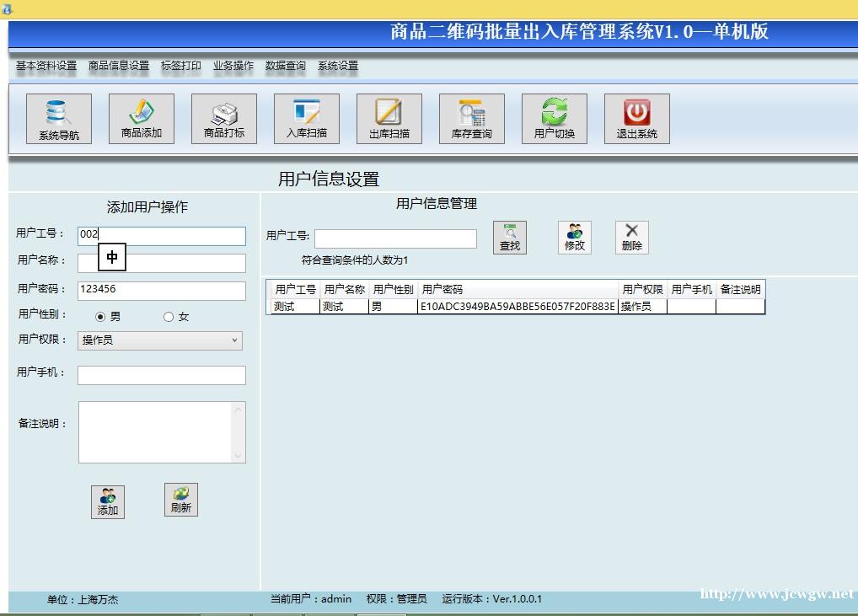Open 商品打标 label printing tool
Image resolution: width=858 pixels, height=616 pixels.
(x=223, y=119)
